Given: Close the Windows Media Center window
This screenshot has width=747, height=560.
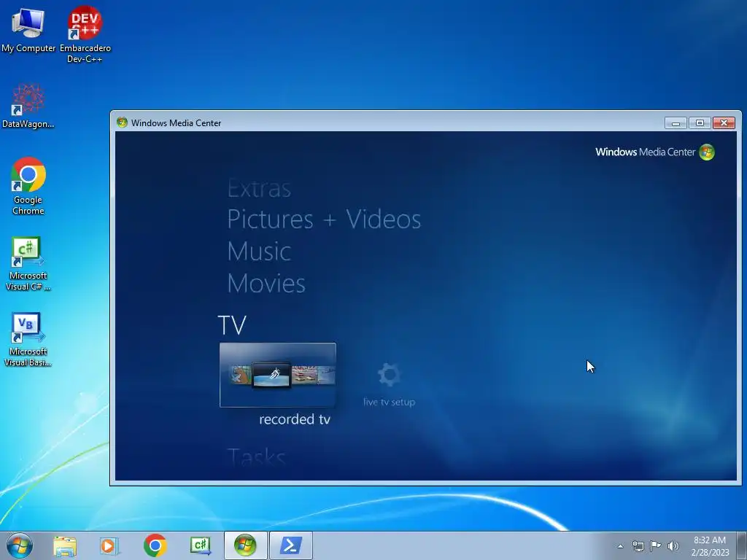Looking at the screenshot, I should [724, 122].
